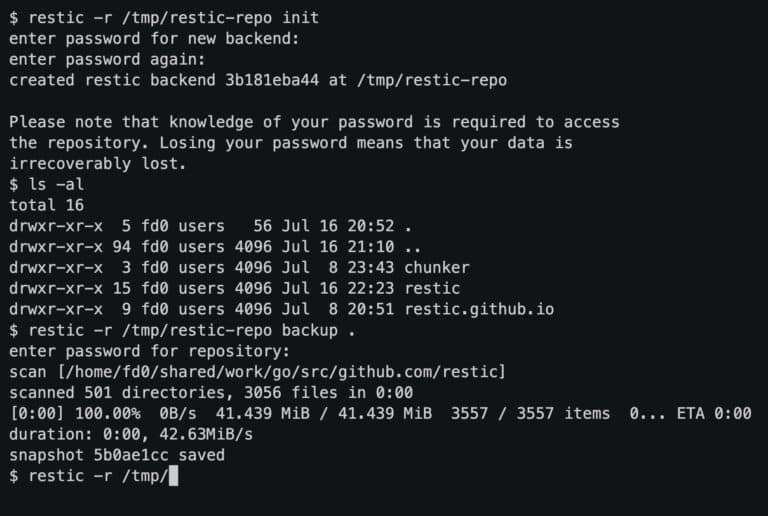Click the backend ID 3b181eba44
This screenshot has height=516, width=768.
pyautogui.click(x=272, y=80)
